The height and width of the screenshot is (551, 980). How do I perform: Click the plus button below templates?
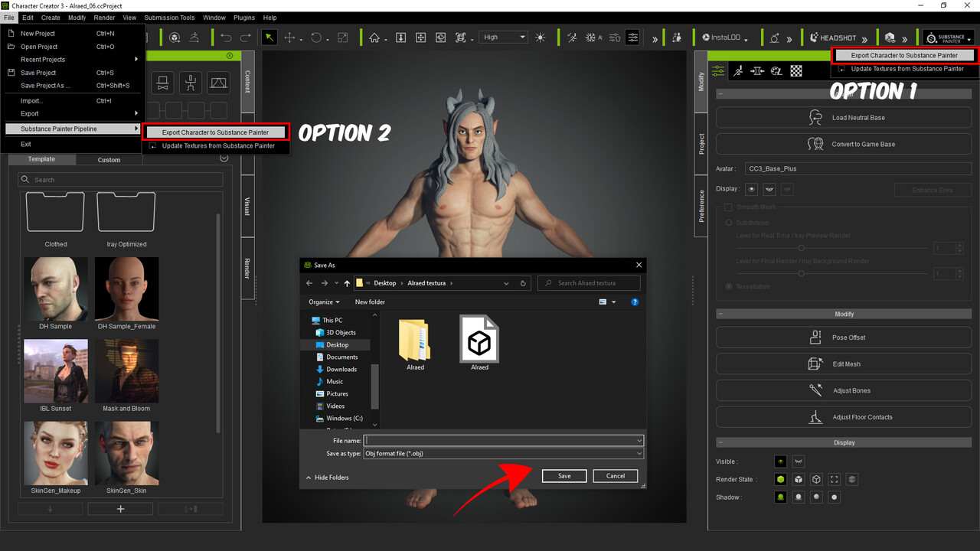pyautogui.click(x=120, y=509)
